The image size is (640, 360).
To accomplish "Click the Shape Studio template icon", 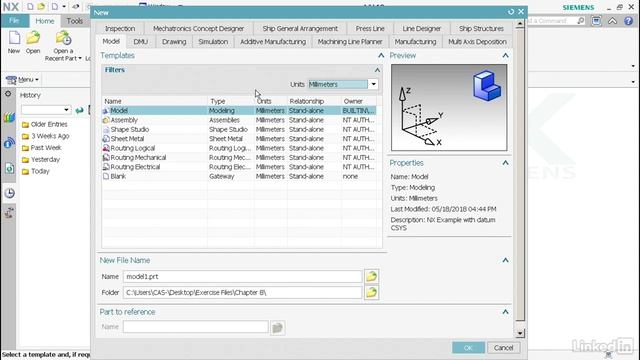I will click(x=106, y=129).
